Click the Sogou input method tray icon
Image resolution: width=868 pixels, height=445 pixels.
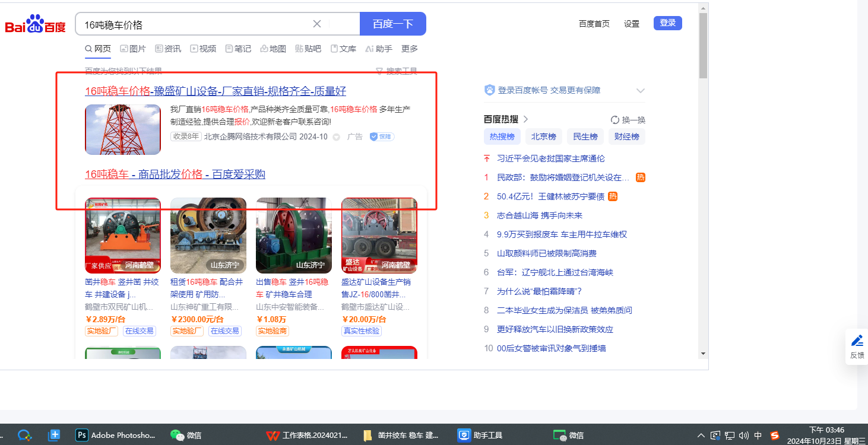[774, 435]
